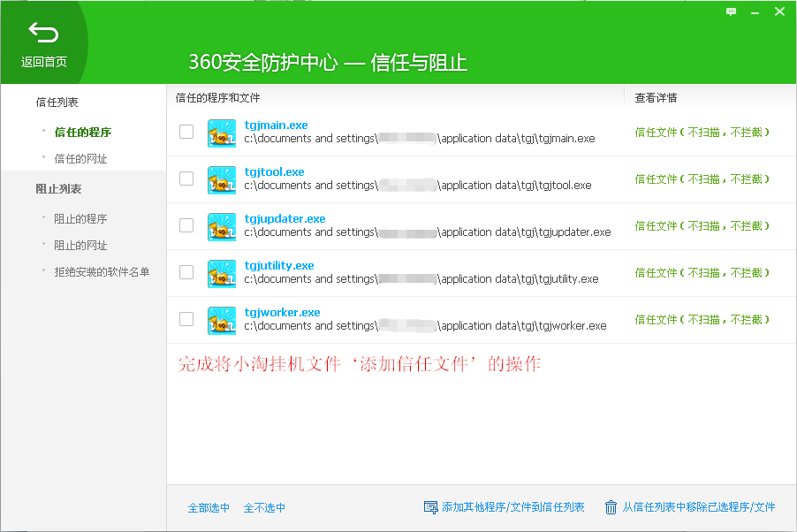The image size is (797, 532).
Task: Open the tgjutility.exe file name link
Action: tap(279, 265)
